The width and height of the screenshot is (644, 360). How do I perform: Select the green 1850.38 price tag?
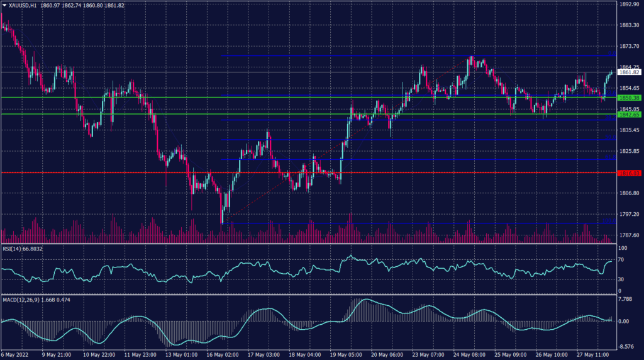pyautogui.click(x=628, y=98)
